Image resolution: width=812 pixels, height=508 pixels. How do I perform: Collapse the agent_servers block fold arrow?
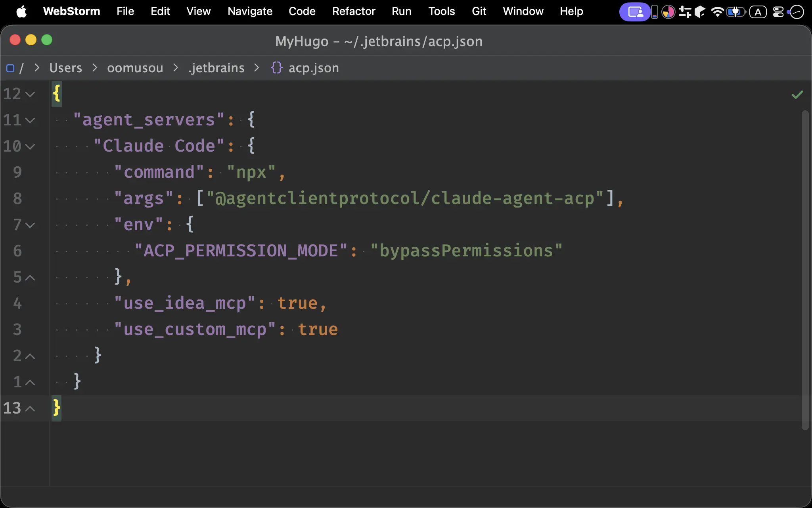pos(30,120)
